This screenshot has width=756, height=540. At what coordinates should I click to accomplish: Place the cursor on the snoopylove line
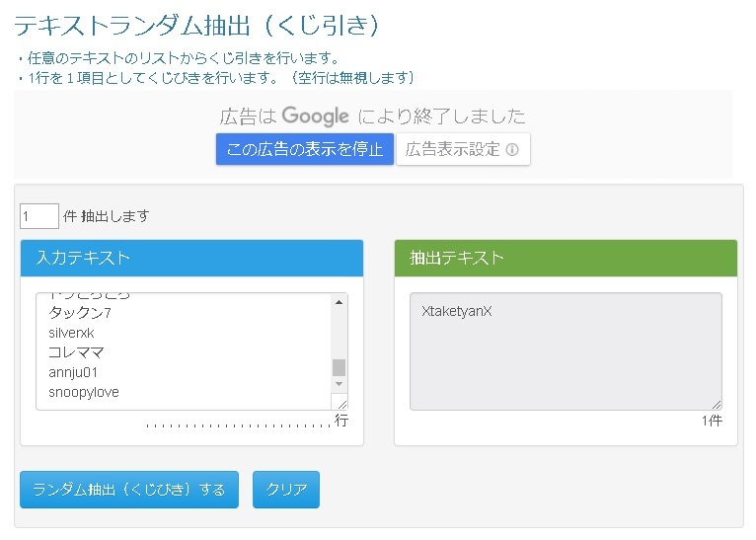click(84, 392)
